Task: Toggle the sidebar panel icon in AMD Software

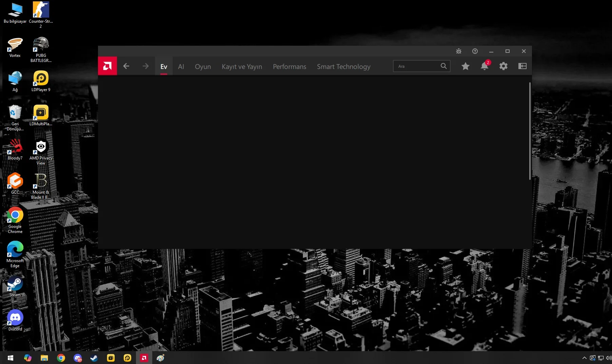Action: point(522,66)
